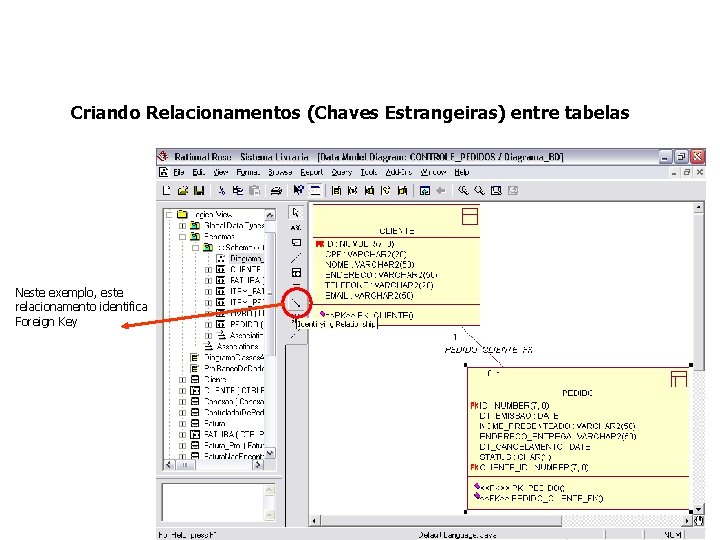Screen dimensions: 720x540
Task: Click the browser tree scroll-up arrow
Action: (270, 215)
